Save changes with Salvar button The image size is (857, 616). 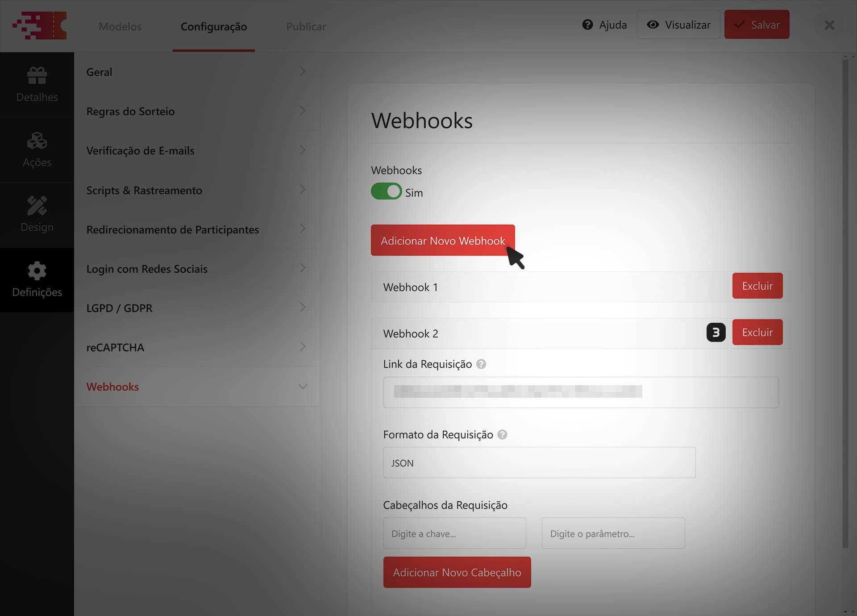point(757,25)
